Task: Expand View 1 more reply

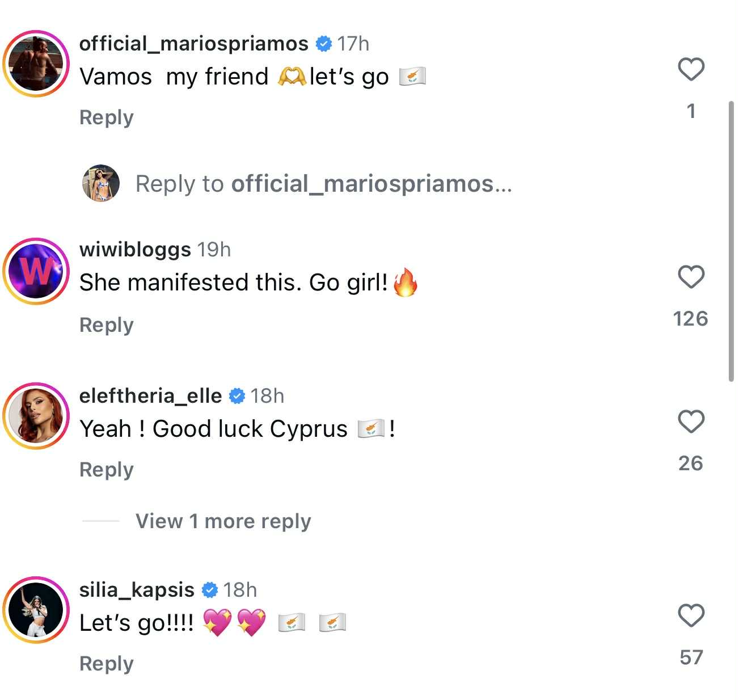Action: [x=223, y=521]
